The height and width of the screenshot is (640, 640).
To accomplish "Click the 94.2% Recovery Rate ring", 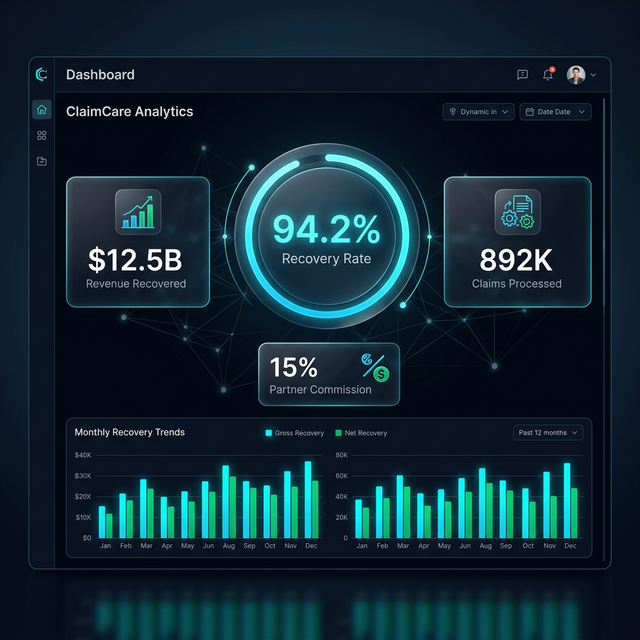I will tap(326, 235).
